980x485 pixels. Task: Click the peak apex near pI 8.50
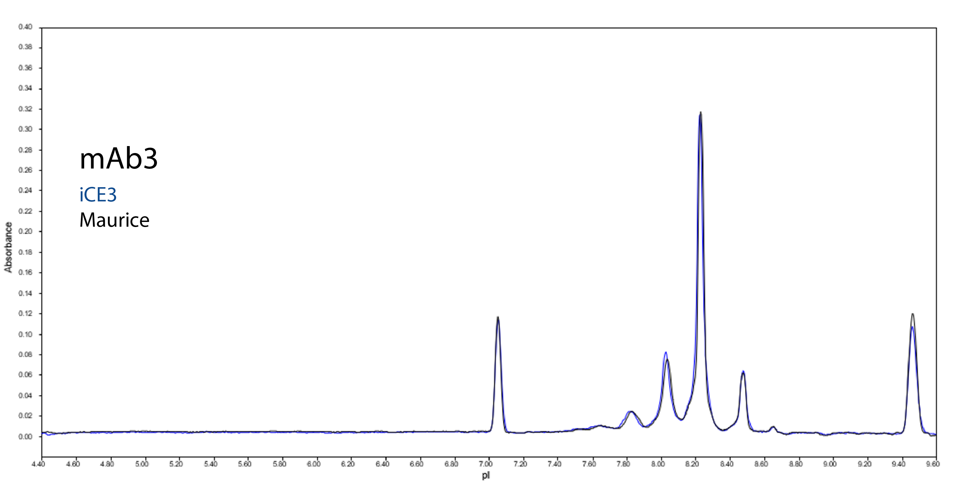coord(743,372)
